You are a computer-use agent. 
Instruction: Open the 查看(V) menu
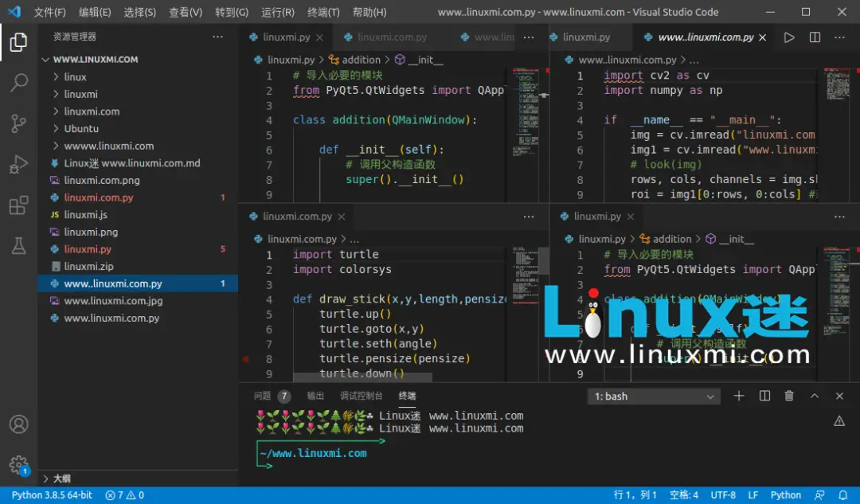pyautogui.click(x=186, y=12)
